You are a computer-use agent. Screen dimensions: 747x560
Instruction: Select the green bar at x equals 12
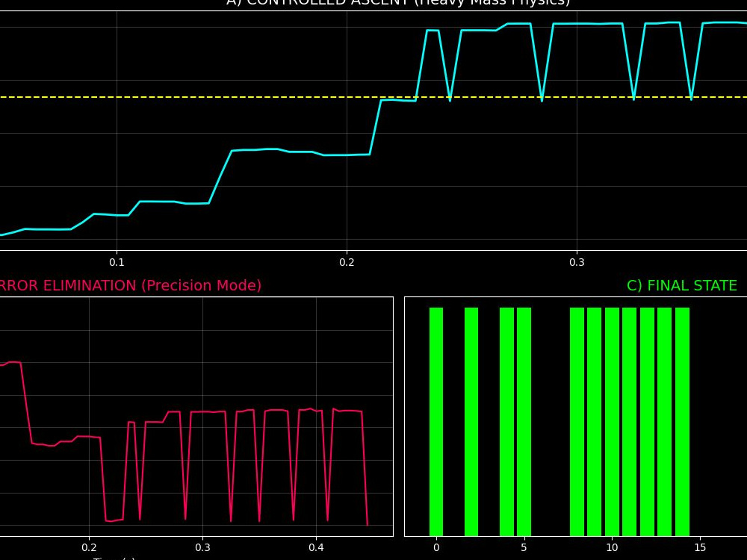tap(647, 422)
